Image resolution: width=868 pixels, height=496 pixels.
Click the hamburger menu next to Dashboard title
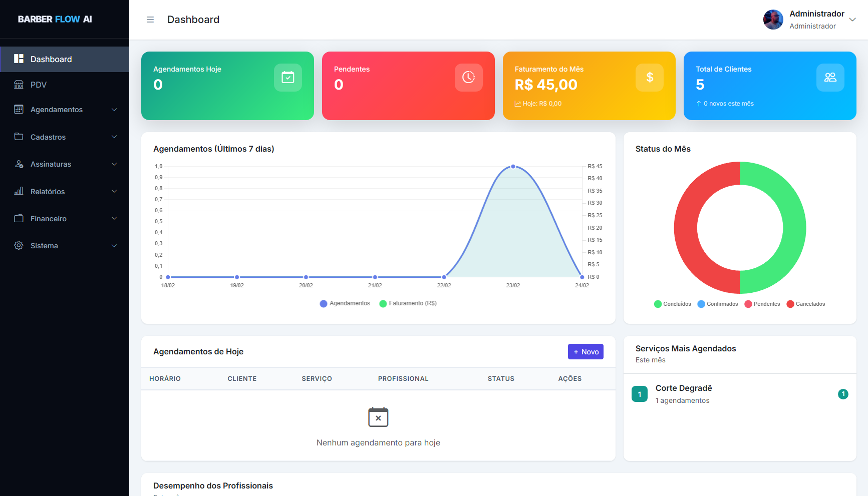(x=150, y=19)
